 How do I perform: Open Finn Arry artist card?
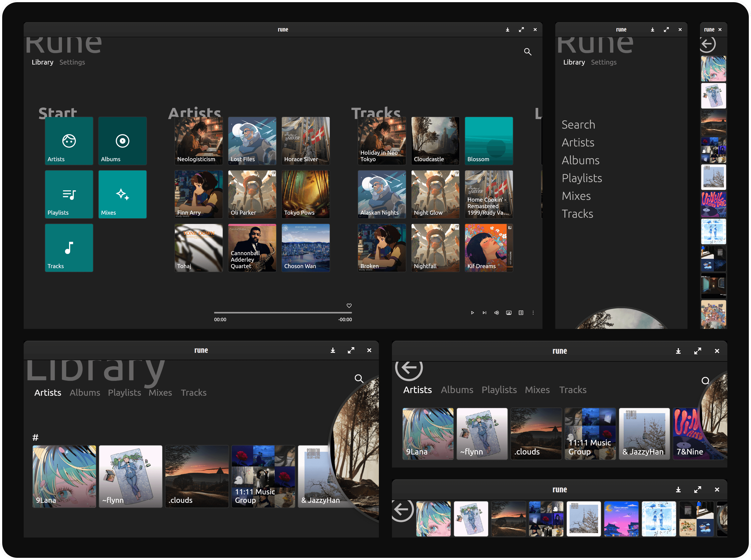pos(199,194)
